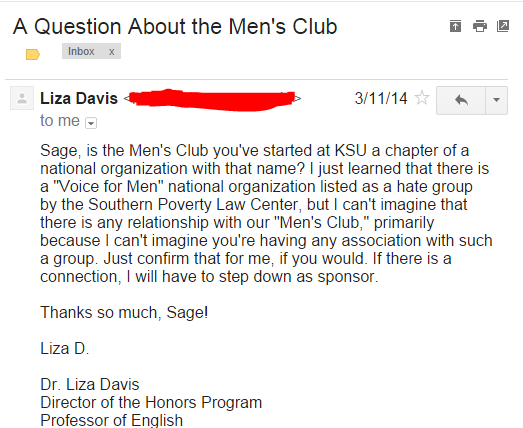Remove the Inbox label with the x

111,51
